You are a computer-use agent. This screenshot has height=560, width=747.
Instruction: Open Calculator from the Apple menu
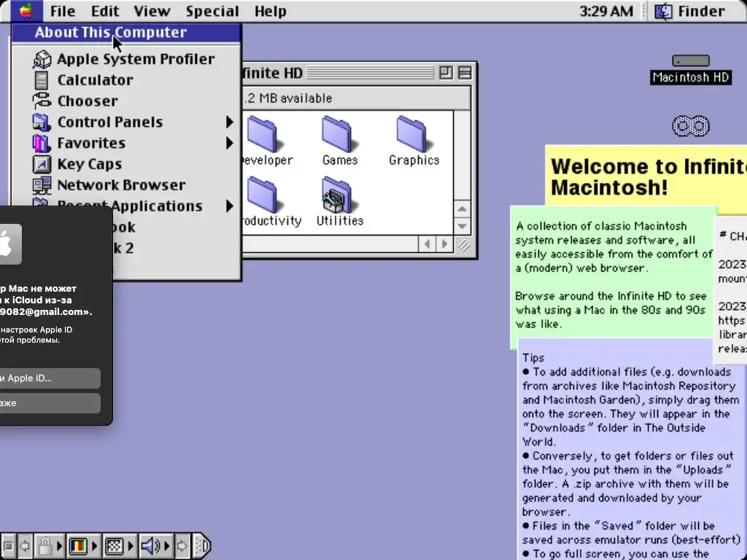pyautogui.click(x=125, y=80)
